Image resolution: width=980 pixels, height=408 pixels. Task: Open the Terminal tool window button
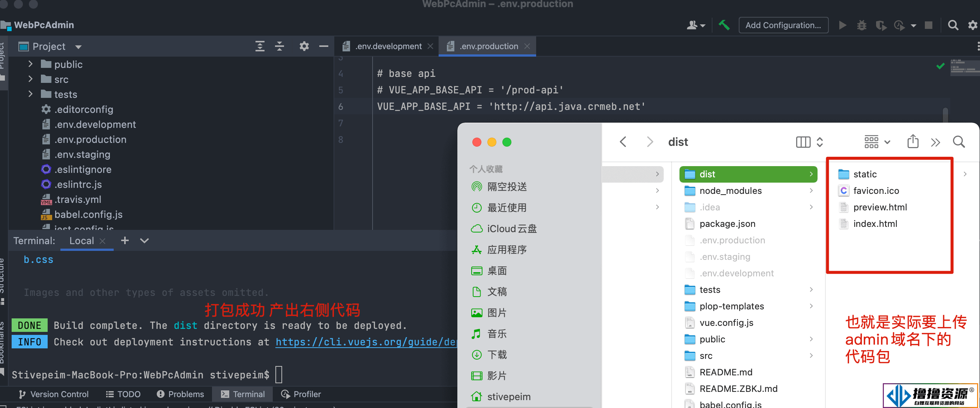click(242, 394)
